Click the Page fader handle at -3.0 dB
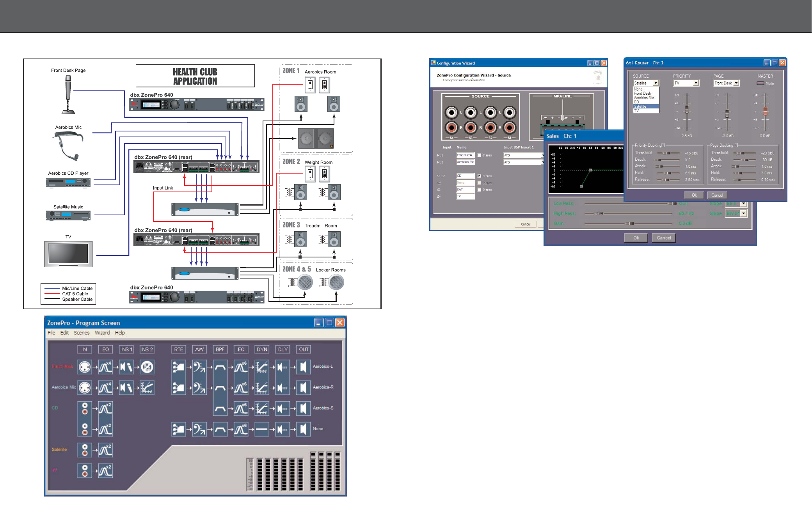The image size is (812, 525). tap(727, 114)
